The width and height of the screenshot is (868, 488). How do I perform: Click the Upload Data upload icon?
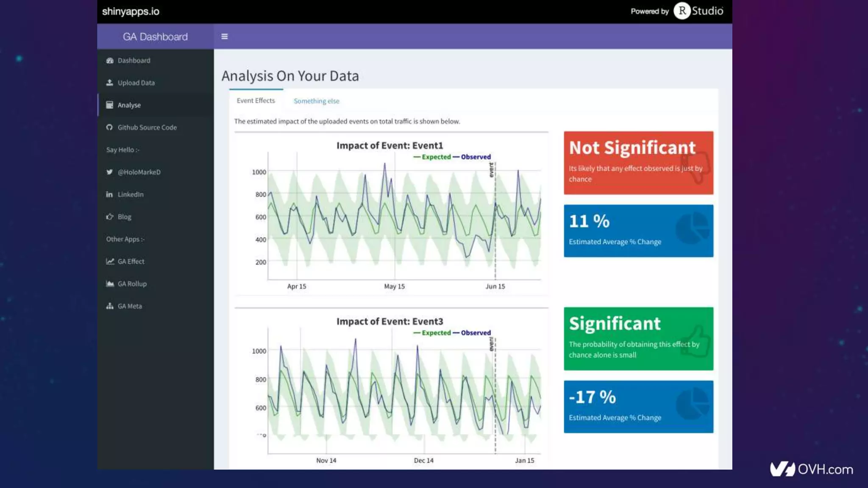[110, 83]
